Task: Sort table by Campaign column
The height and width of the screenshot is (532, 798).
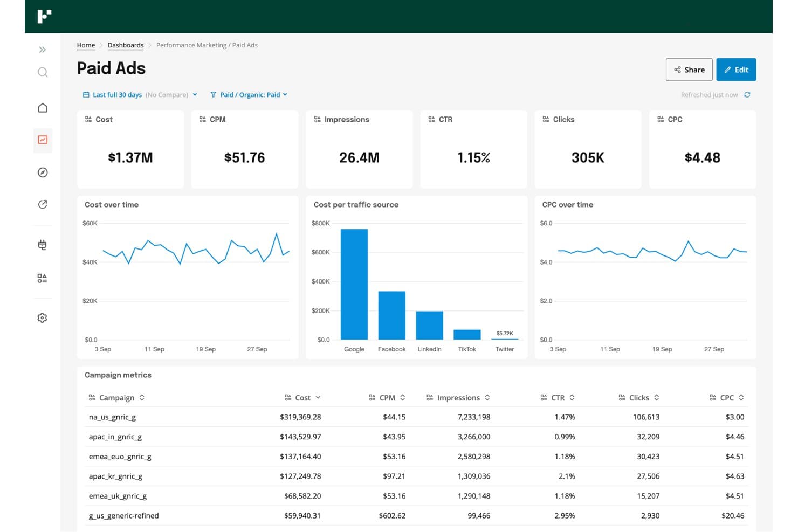Action: (116, 398)
